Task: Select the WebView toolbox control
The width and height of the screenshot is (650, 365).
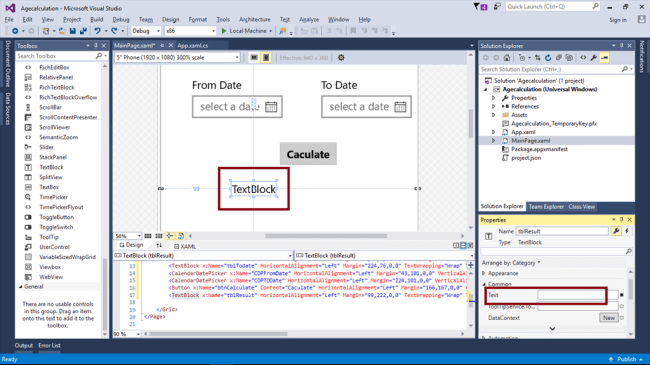Action: (51, 277)
